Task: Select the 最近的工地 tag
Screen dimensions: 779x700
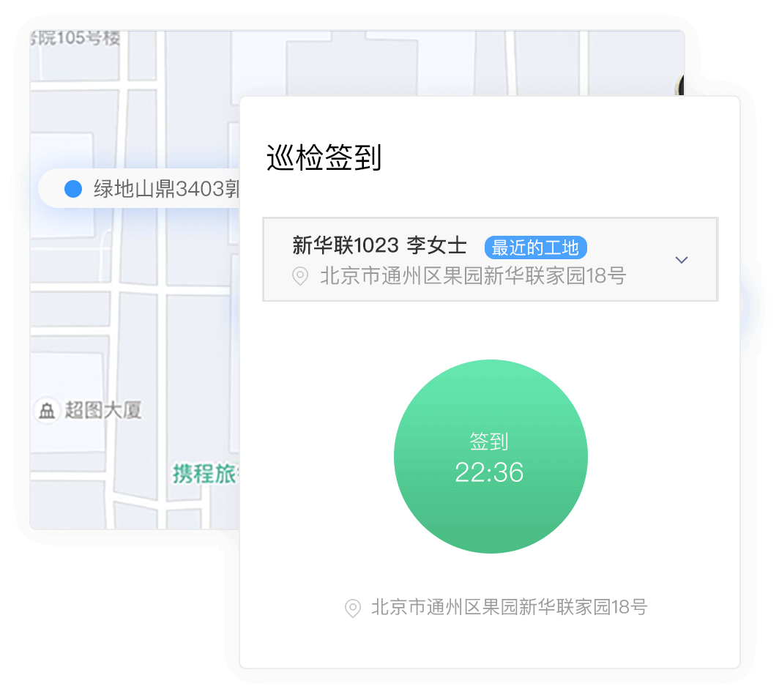Action: point(536,247)
